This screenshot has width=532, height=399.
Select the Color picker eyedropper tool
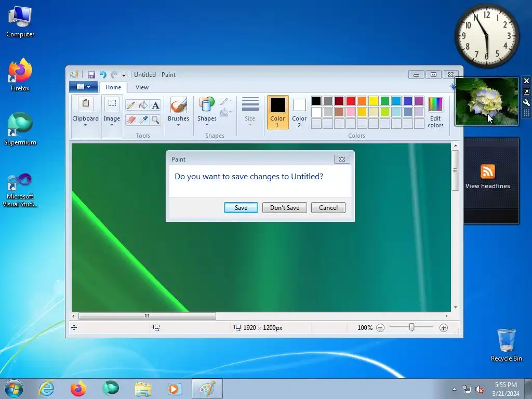143,120
